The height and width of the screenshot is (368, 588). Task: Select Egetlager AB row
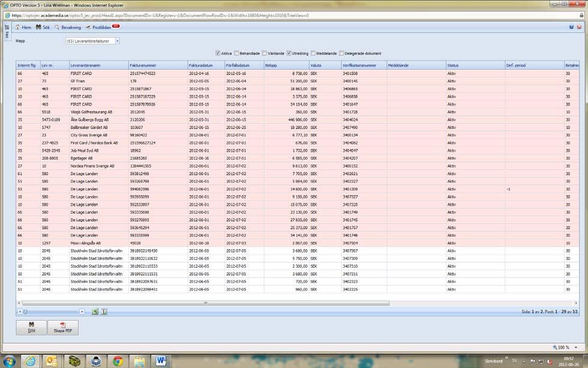(x=298, y=158)
